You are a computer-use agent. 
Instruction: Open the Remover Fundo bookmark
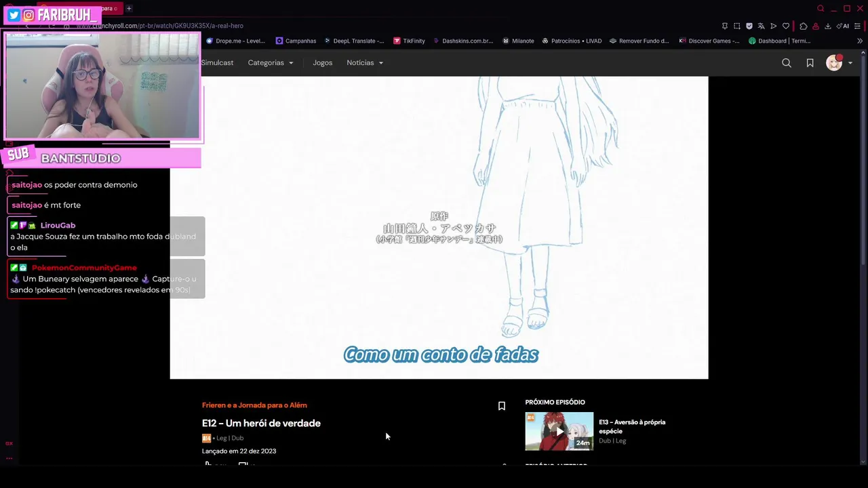tap(639, 41)
